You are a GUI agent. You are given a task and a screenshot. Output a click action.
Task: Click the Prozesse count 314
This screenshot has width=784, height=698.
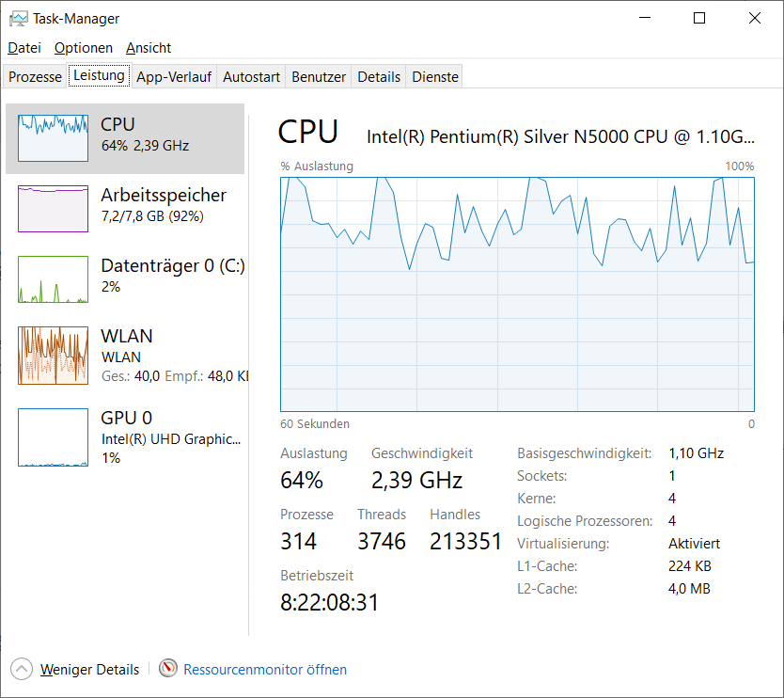click(299, 542)
